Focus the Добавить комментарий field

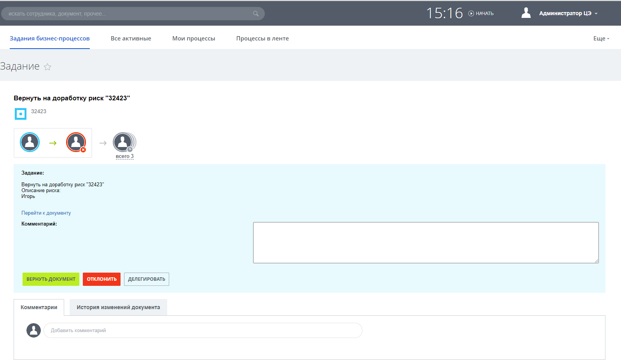(203, 331)
